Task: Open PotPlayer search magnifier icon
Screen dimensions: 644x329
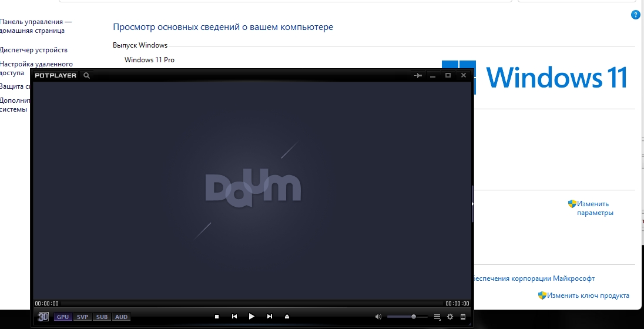Action: click(86, 76)
